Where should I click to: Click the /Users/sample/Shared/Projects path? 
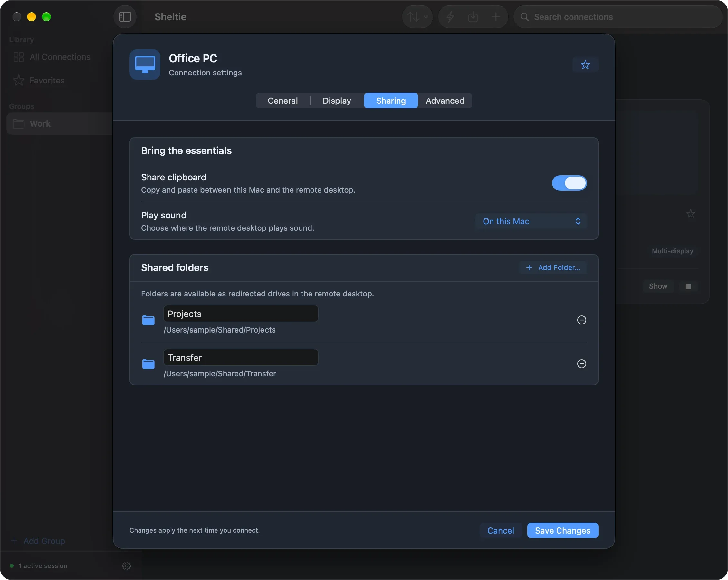click(219, 330)
